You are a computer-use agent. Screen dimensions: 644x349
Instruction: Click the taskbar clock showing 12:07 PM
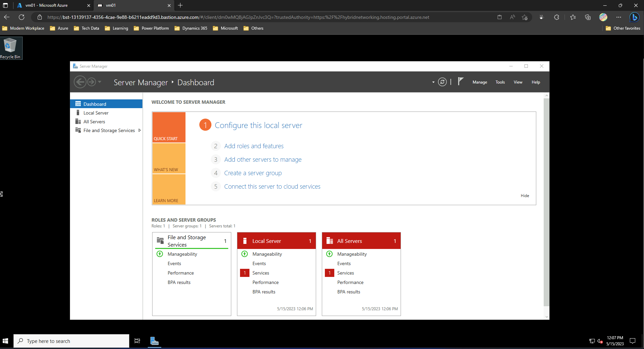(x=615, y=341)
